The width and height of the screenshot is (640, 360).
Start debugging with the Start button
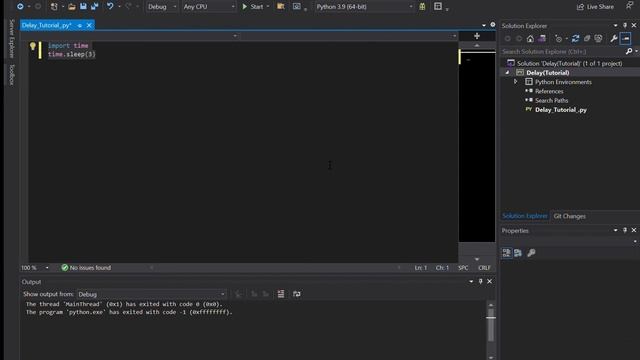(x=253, y=7)
